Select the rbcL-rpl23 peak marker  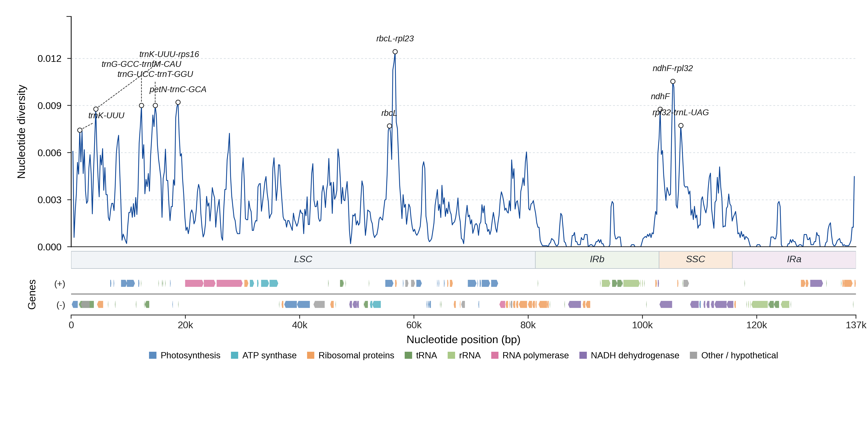(x=395, y=52)
